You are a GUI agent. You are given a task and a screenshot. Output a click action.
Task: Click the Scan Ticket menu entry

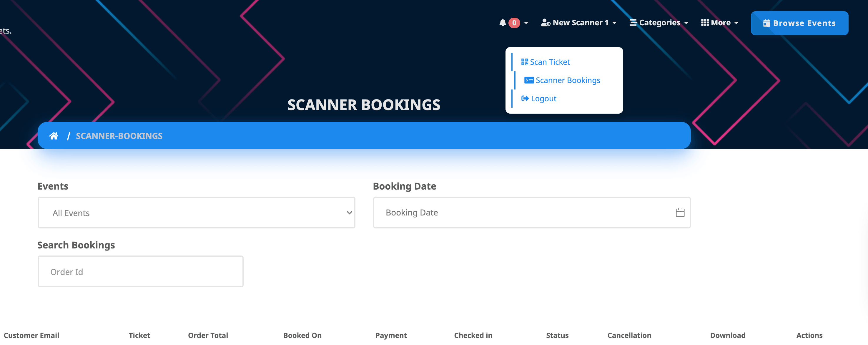coord(550,62)
